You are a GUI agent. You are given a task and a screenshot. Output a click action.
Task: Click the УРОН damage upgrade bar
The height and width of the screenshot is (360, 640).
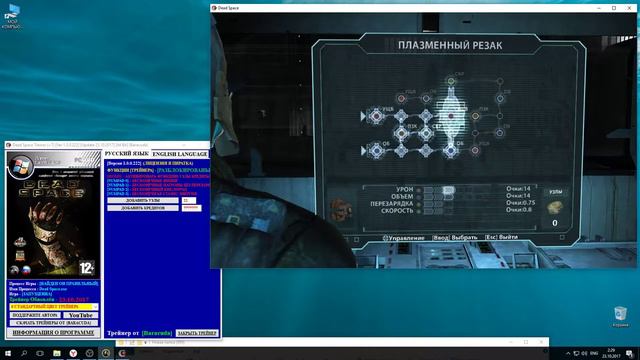click(x=439, y=190)
